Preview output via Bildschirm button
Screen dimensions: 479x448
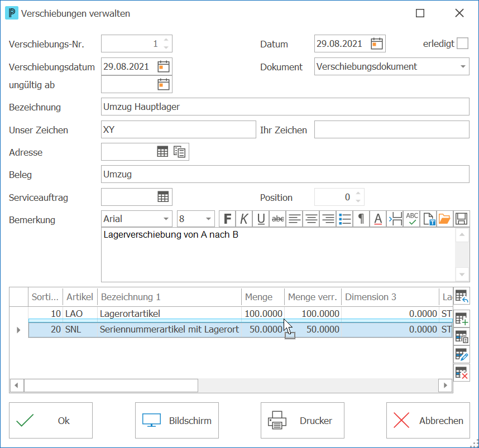click(x=177, y=421)
